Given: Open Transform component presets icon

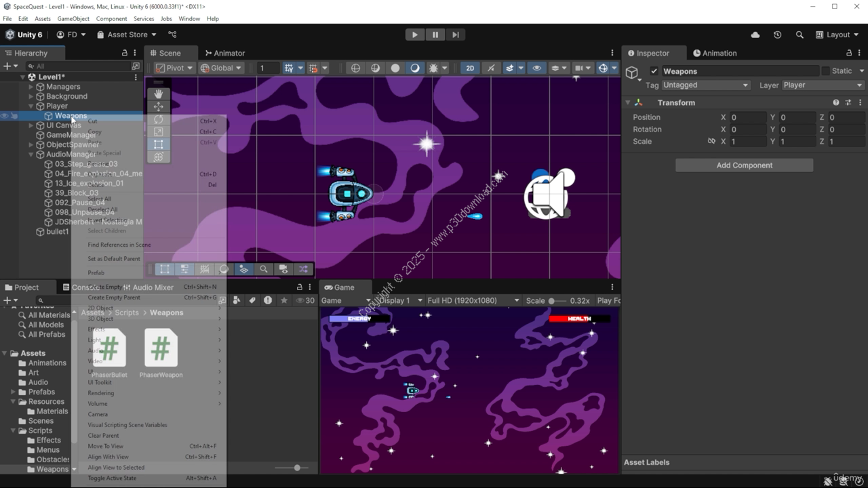Looking at the screenshot, I should coord(848,102).
